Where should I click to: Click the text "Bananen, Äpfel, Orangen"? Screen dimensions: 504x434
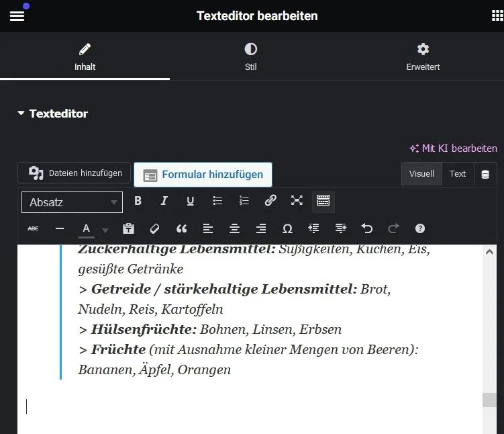[154, 370]
